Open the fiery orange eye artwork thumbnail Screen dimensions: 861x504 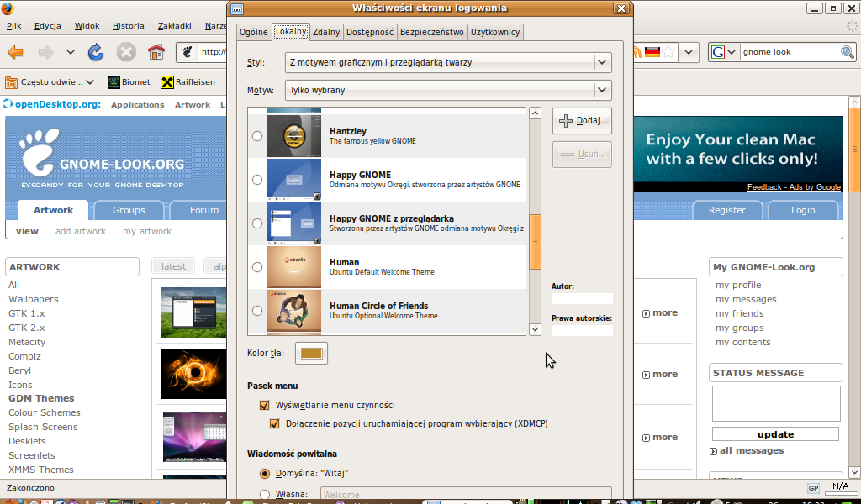[193, 374]
